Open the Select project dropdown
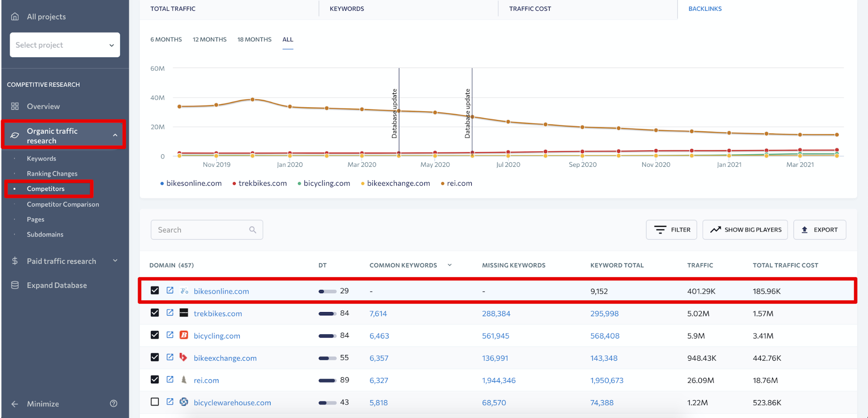Viewport: 868px width, 418px height. click(65, 45)
